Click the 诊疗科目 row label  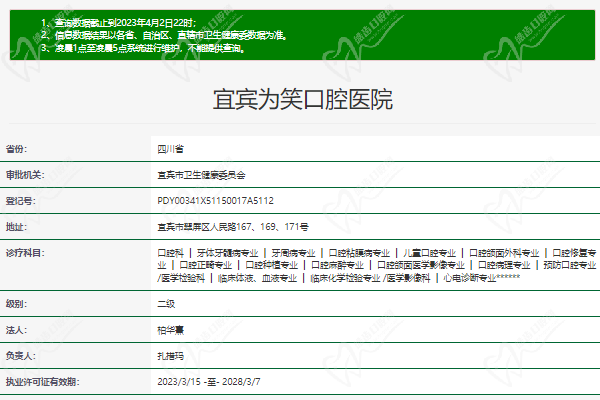pos(25,253)
